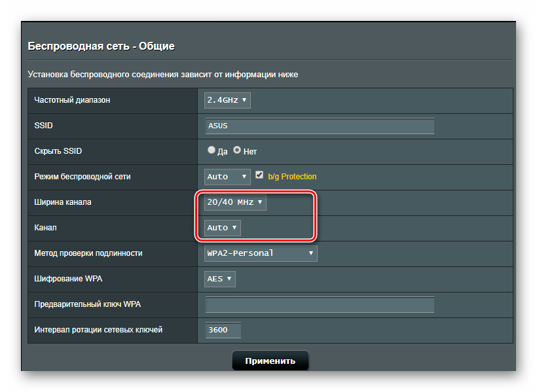
Task: Open the Ширина канала 20/40 MHz dropdown
Action: 235,202
